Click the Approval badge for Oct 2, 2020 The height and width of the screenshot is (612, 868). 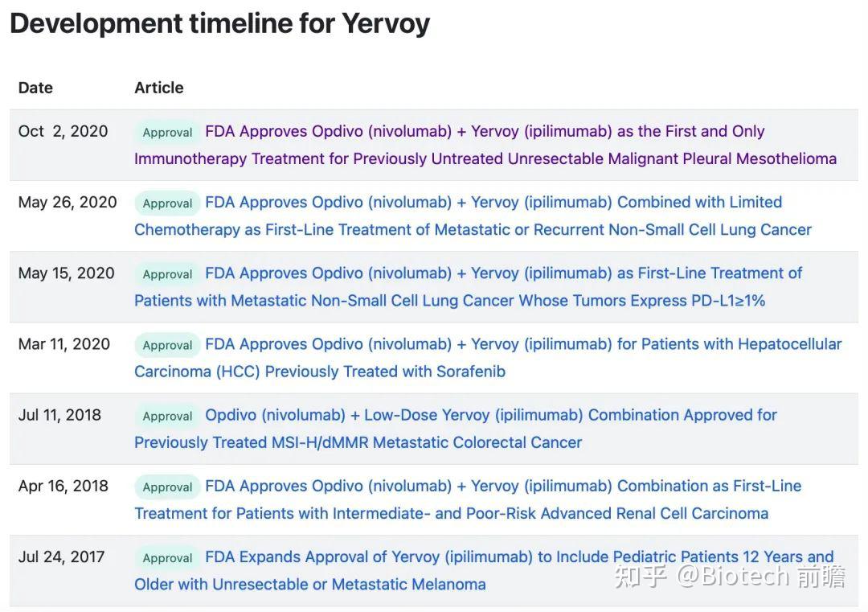click(167, 133)
